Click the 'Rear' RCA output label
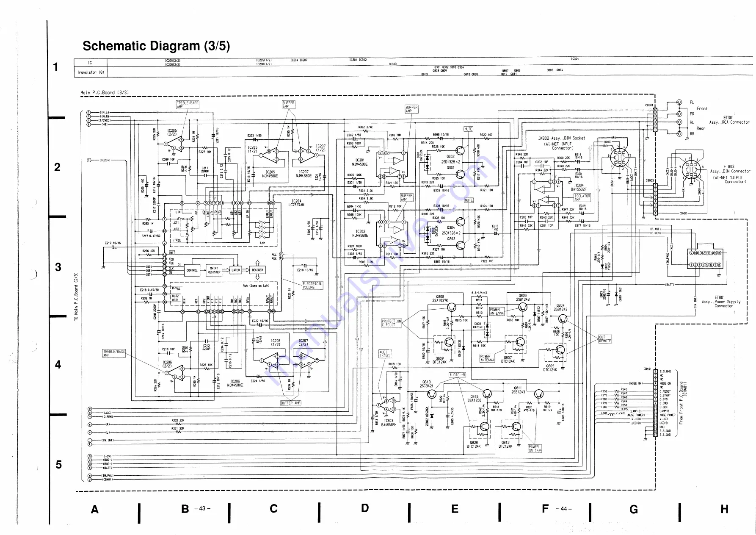This screenshot has width=756, height=535. click(701, 128)
